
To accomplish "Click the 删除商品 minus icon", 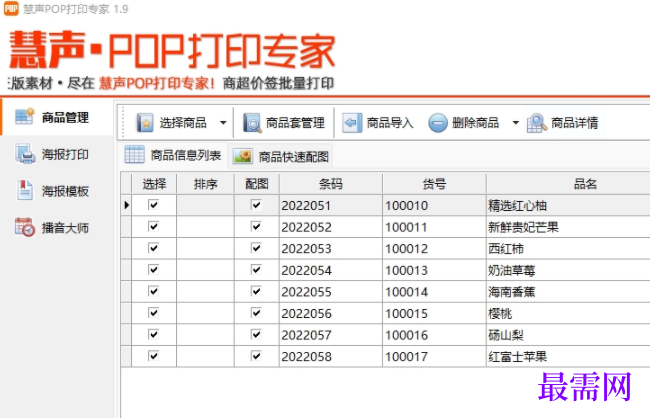I will coord(438,123).
